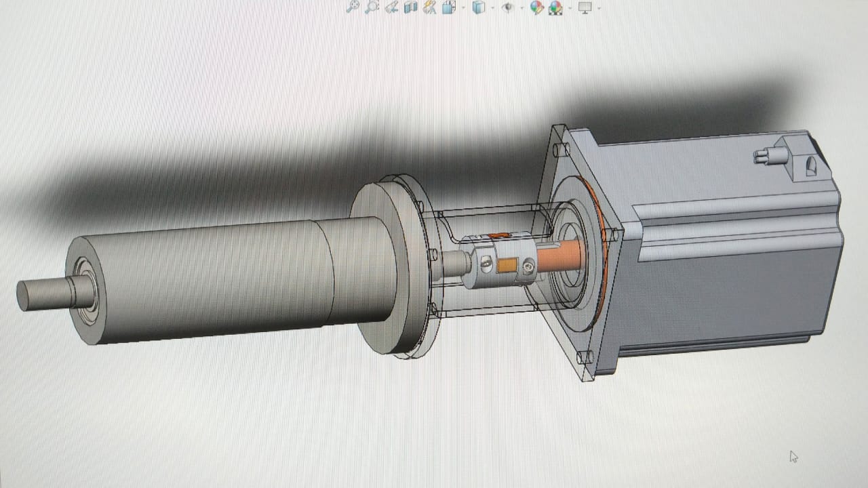Return to the Previous View
868x488 pixels.
[391, 7]
